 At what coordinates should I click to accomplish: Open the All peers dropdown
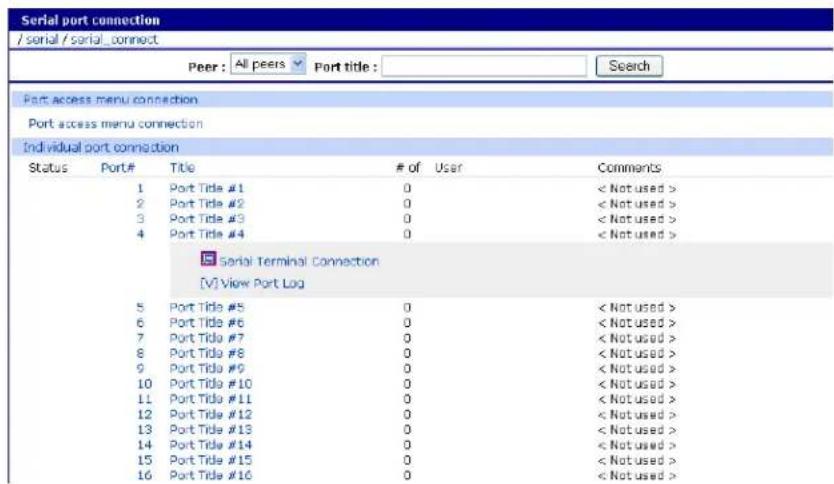pyautogui.click(x=268, y=64)
